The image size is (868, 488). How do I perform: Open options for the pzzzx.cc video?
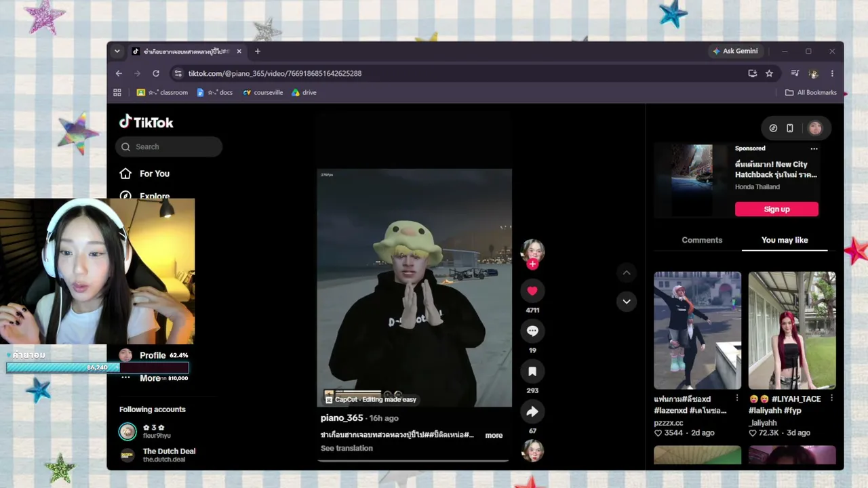pos(737,399)
